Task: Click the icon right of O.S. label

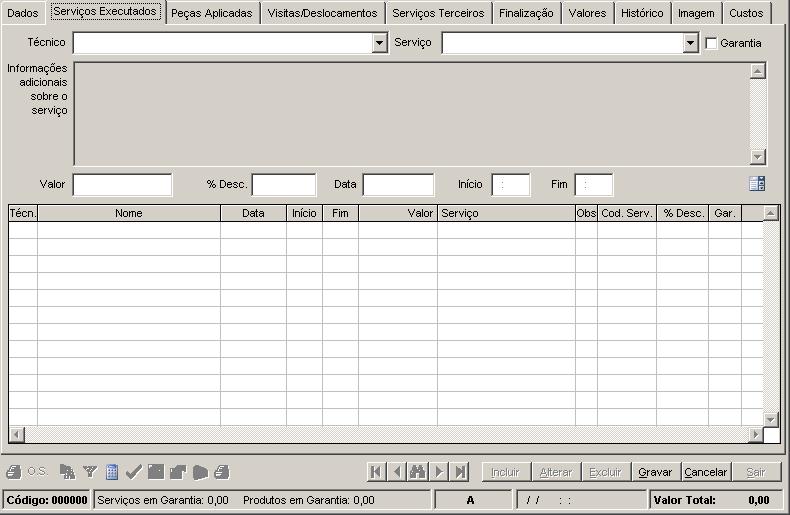Action: 68,472
